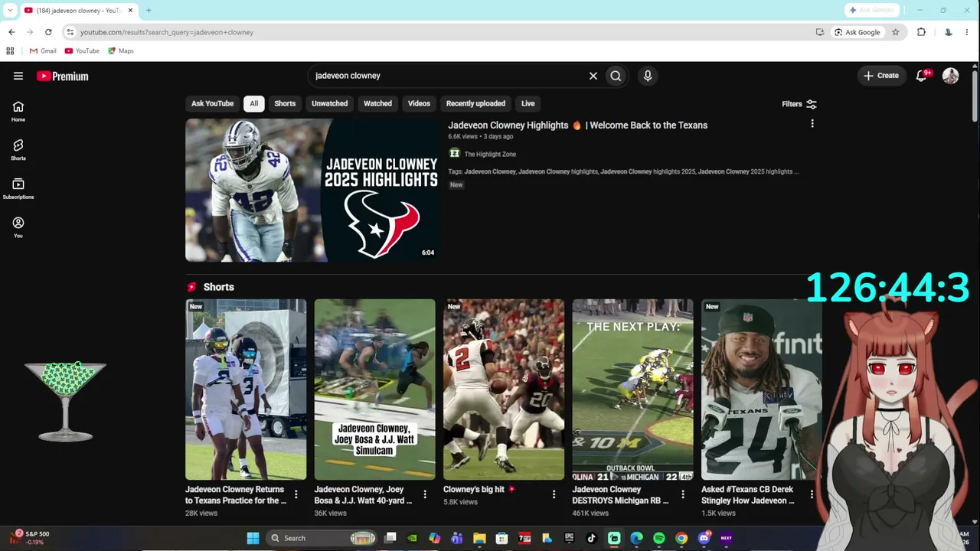Filter by Recently uploaded chip
This screenshot has width=980, height=551.
click(x=475, y=103)
